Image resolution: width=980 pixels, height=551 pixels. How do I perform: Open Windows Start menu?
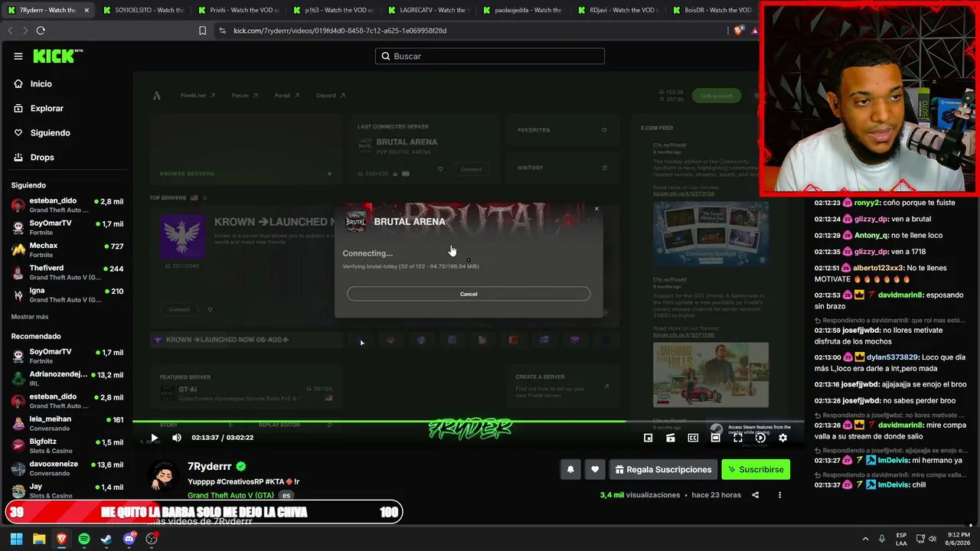pos(16,539)
